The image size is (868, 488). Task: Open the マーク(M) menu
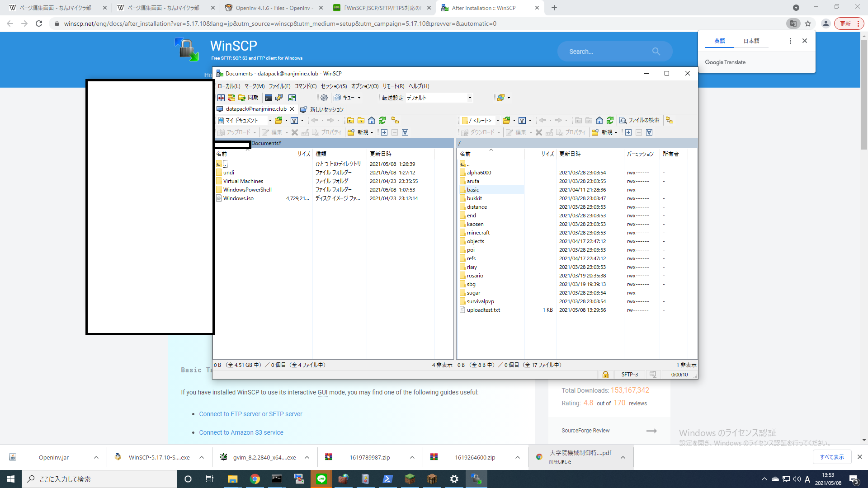coord(255,86)
